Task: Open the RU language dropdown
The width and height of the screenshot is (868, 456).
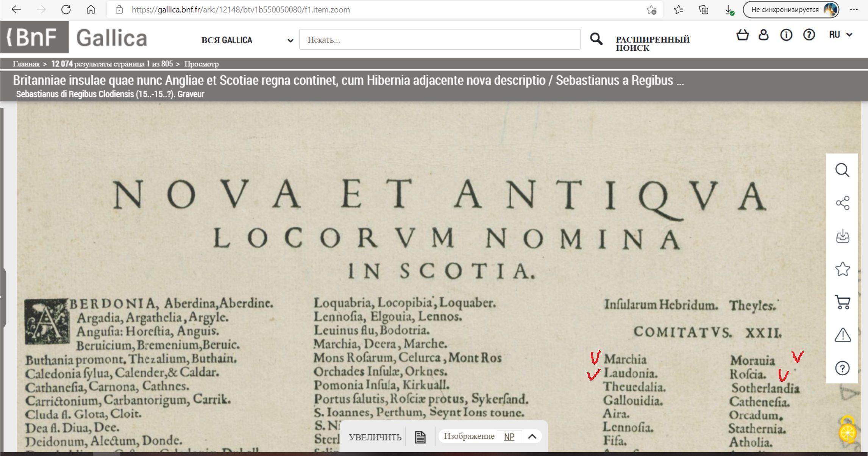Action: click(x=841, y=35)
